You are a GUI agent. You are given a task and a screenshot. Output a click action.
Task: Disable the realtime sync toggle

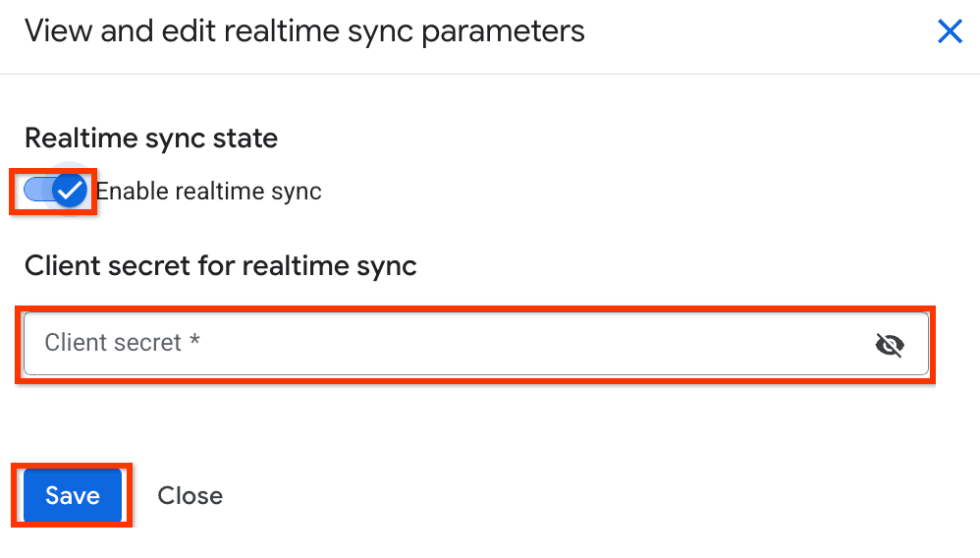point(56,191)
